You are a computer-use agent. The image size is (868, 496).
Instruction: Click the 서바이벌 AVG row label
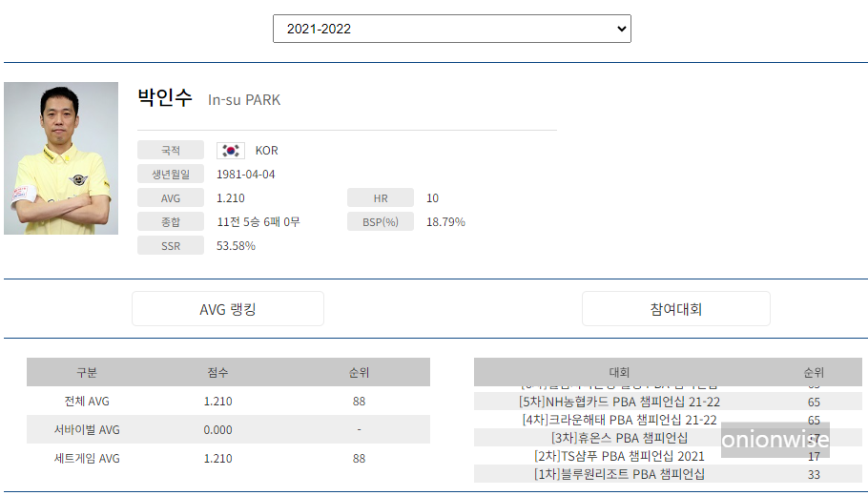(87, 430)
